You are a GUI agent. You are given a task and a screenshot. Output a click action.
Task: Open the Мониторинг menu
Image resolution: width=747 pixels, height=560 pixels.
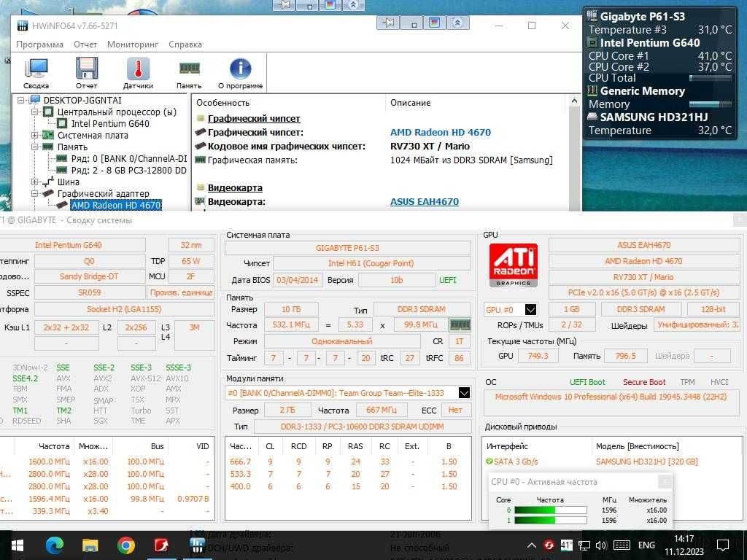[x=133, y=44]
